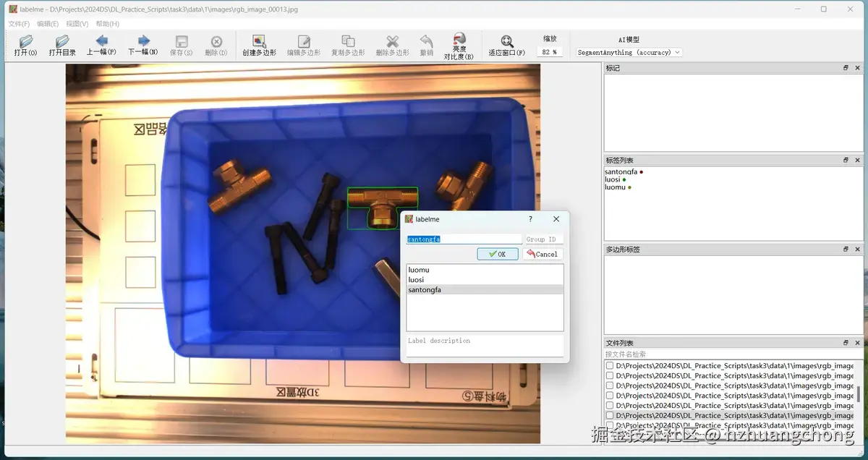868x460 pixels.
Task: Confirm the label with OK button
Action: [498, 254]
